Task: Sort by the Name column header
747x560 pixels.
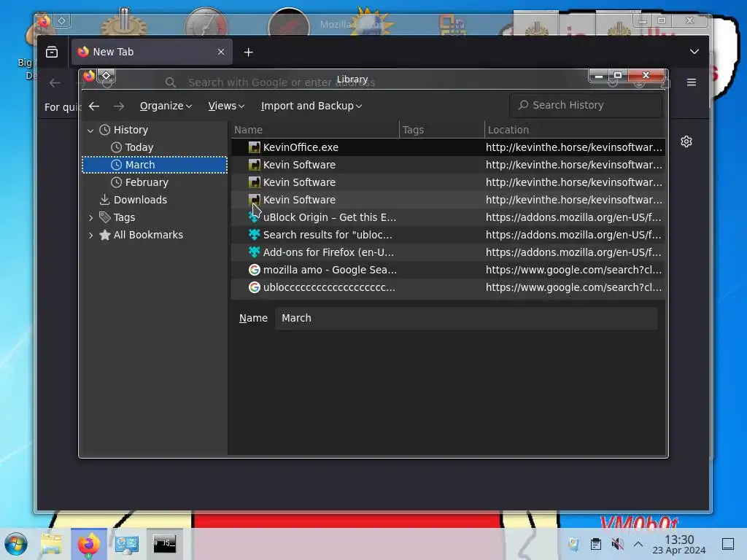Action: click(315, 130)
